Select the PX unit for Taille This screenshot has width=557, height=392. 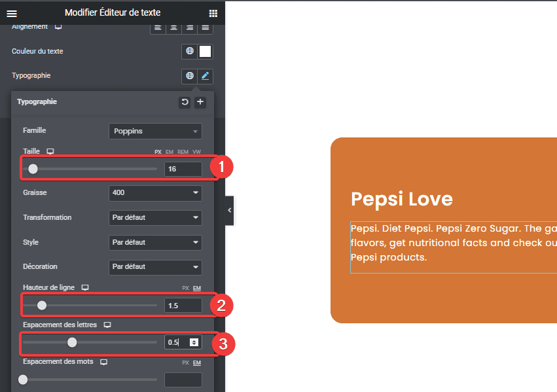coord(158,152)
